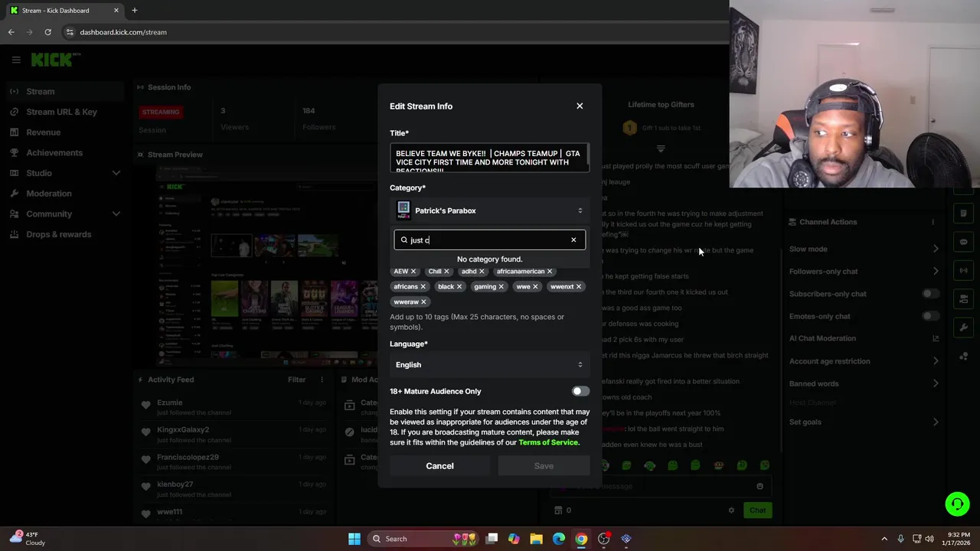Open Task View on the taskbar

click(x=492, y=539)
